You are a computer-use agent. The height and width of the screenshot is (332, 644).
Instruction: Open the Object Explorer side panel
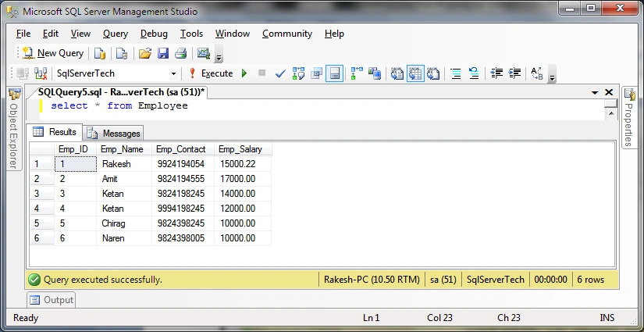tap(14, 128)
